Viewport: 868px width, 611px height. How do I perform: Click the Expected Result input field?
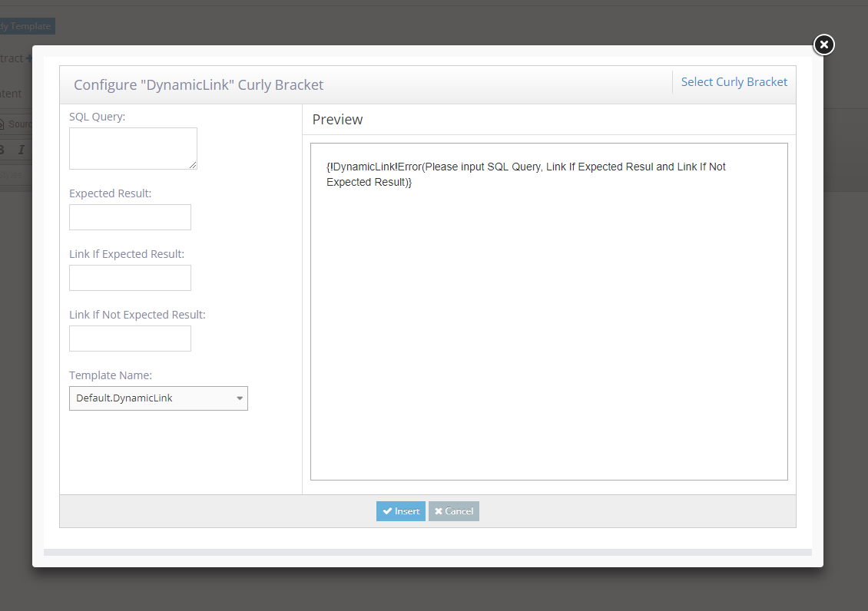(x=130, y=217)
